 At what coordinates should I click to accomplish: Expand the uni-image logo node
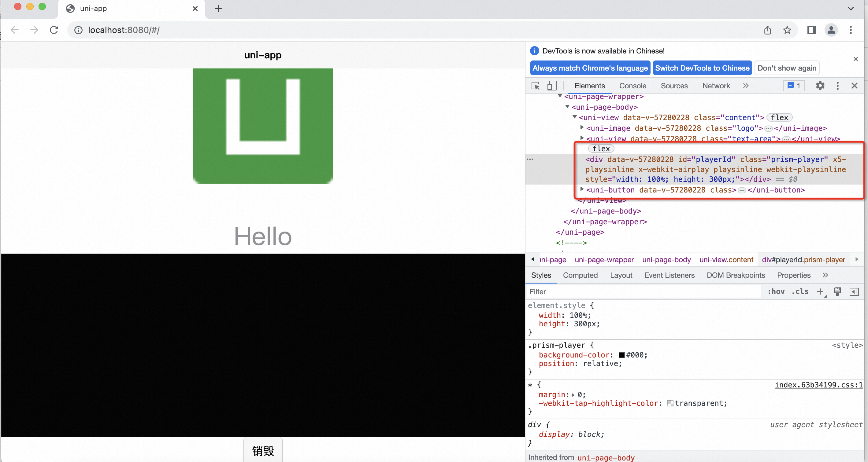pyautogui.click(x=582, y=128)
